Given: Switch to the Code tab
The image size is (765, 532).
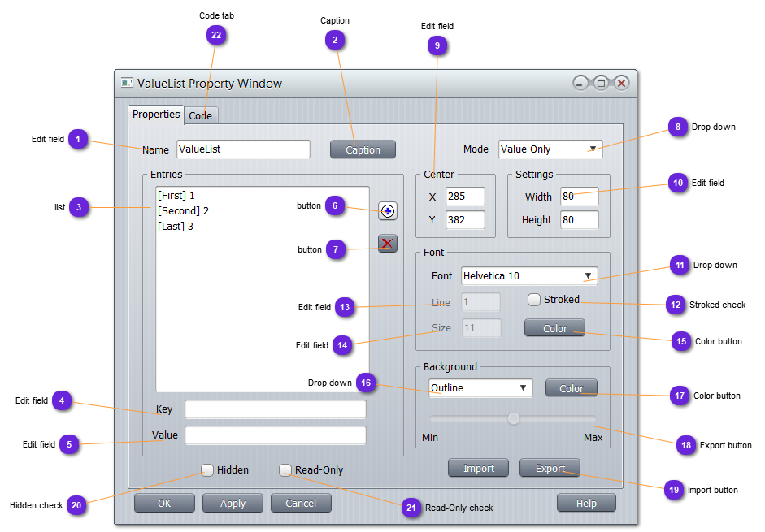Looking at the screenshot, I should (x=200, y=115).
